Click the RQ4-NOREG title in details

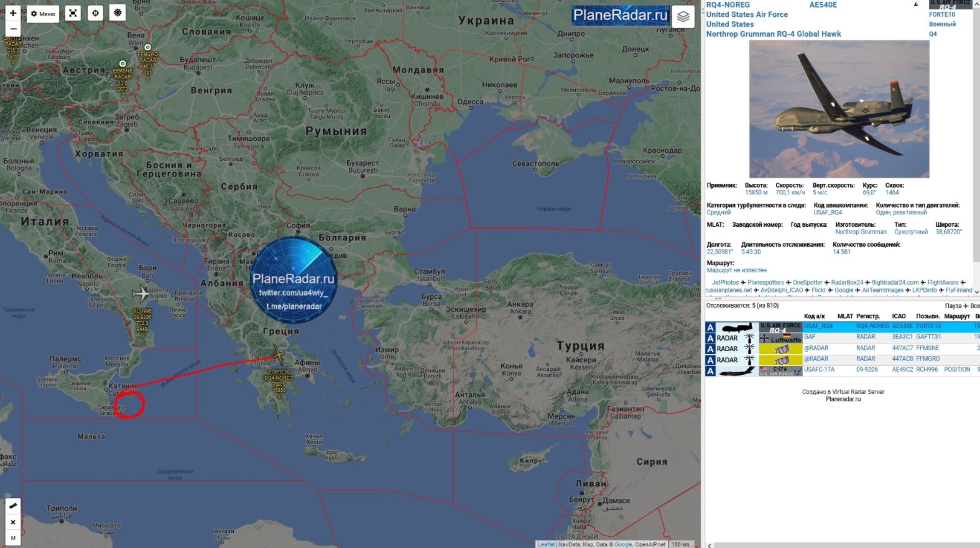point(728,5)
